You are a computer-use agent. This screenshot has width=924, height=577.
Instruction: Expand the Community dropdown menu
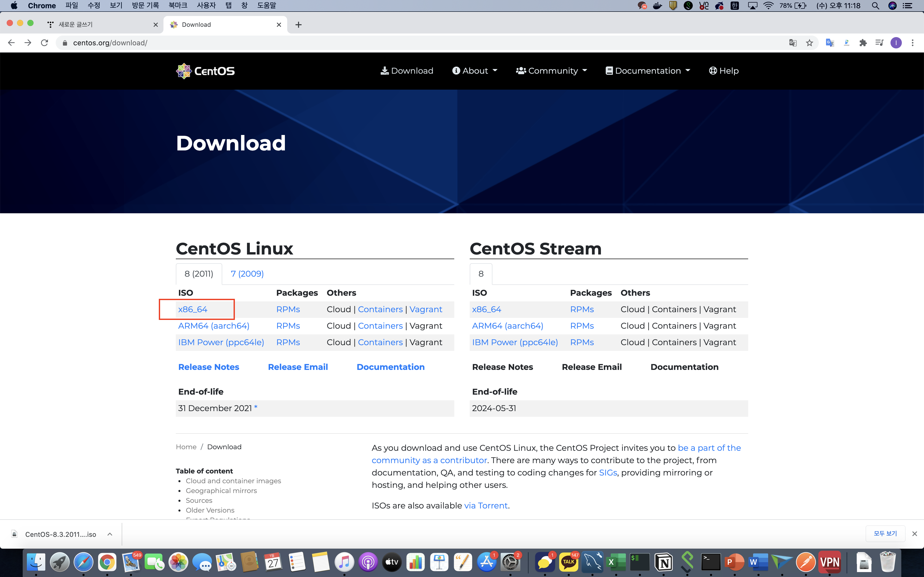click(551, 71)
